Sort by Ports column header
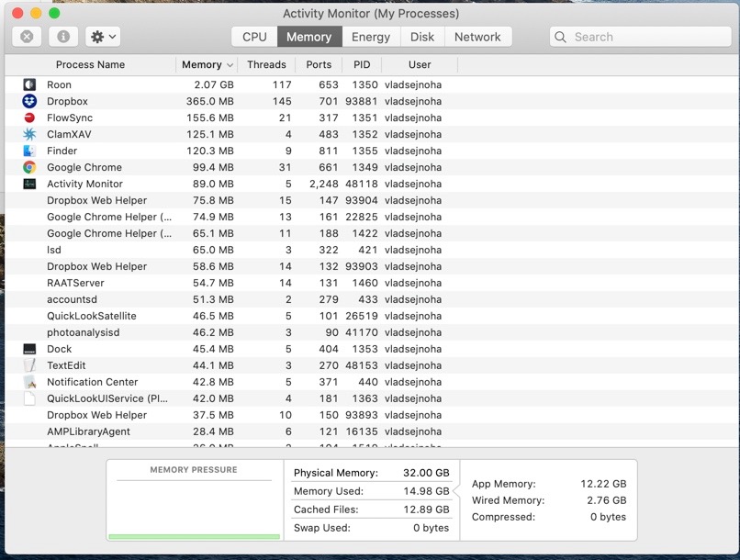 click(x=319, y=64)
